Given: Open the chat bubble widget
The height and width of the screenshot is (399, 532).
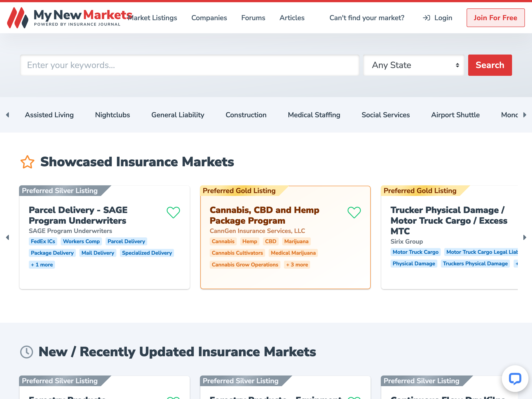Looking at the screenshot, I should [515, 379].
